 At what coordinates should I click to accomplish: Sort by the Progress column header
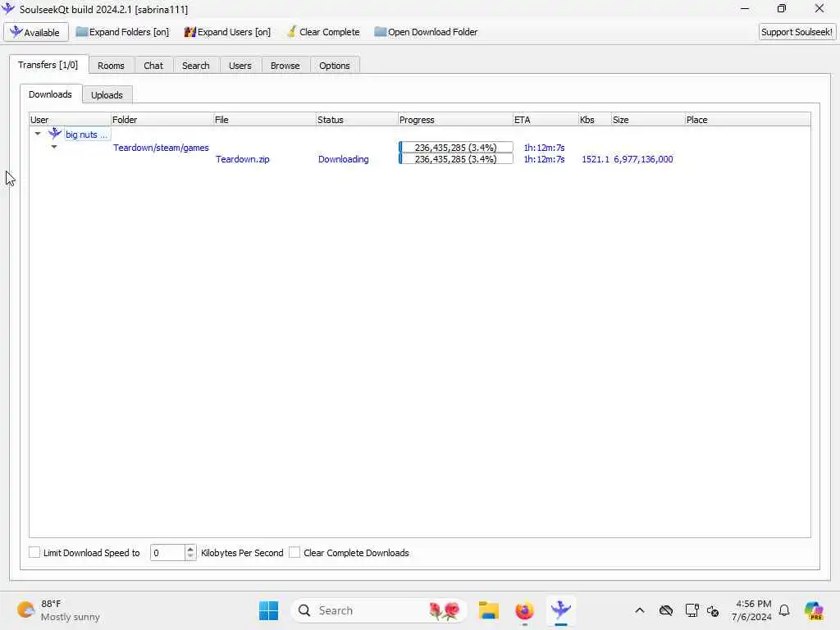(455, 120)
